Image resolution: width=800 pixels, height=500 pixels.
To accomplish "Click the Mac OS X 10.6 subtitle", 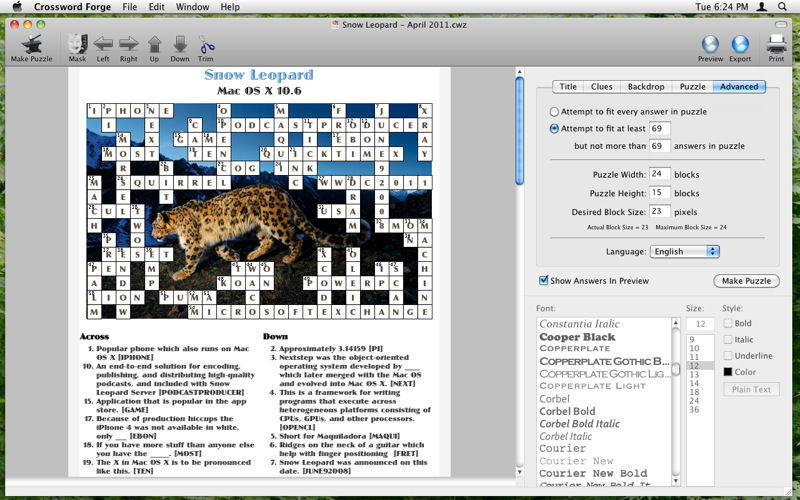I will 259,91.
